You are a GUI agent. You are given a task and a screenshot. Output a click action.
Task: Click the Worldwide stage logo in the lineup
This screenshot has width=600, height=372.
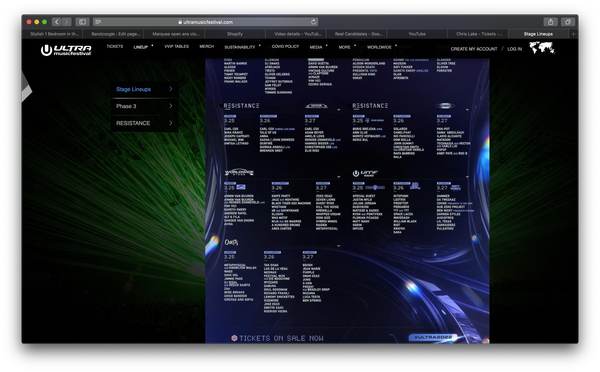239,173
